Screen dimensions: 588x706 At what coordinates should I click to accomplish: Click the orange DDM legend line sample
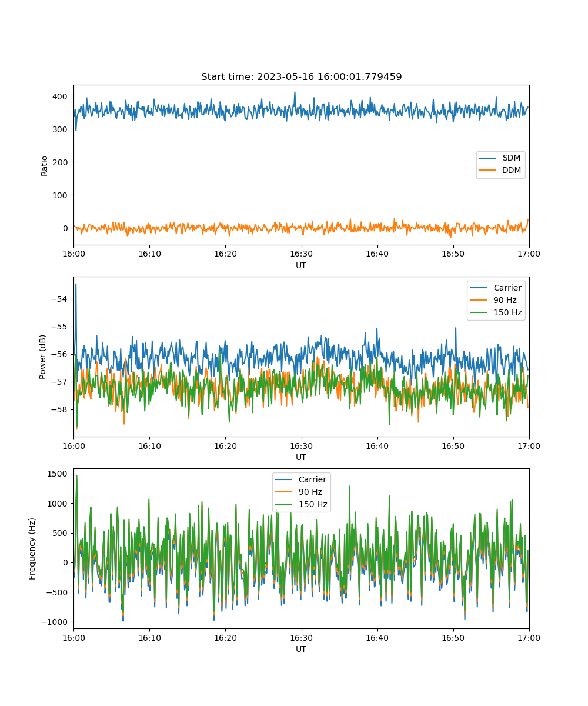pyautogui.click(x=488, y=171)
